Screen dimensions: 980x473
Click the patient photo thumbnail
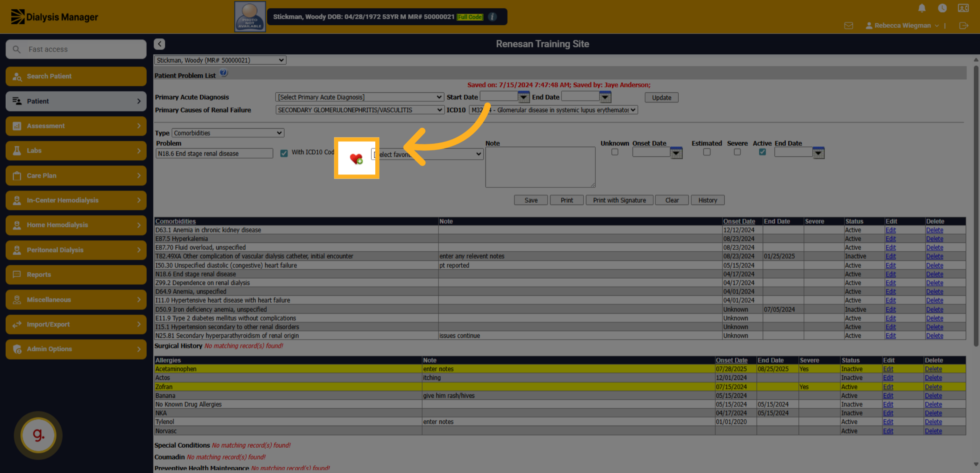pyautogui.click(x=250, y=17)
